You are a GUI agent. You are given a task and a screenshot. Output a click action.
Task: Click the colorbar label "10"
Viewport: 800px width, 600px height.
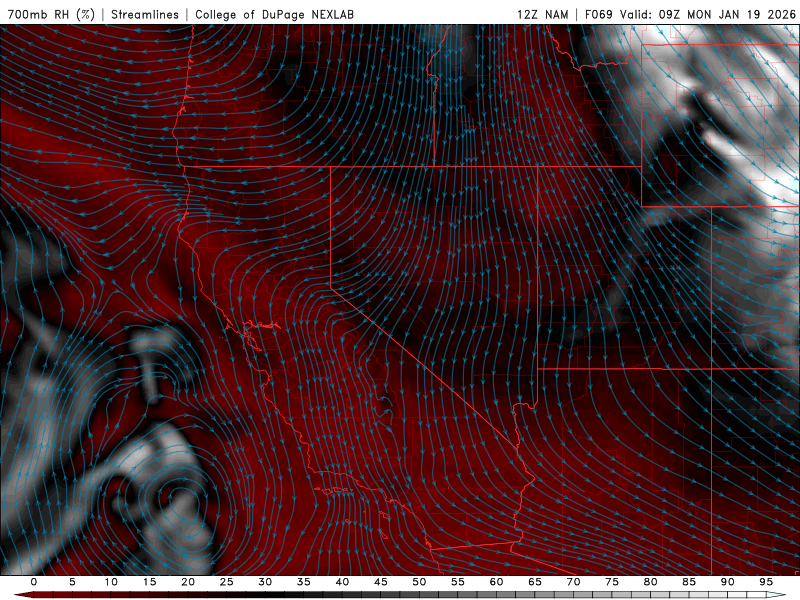[x=111, y=582]
